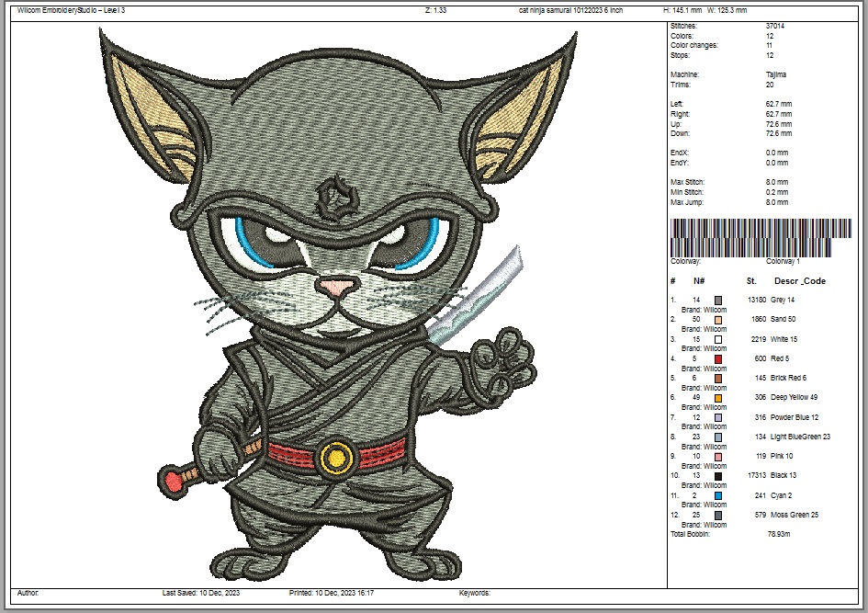The width and height of the screenshot is (868, 613).
Task: Select the stitch count '2219'
Action: click(759, 339)
